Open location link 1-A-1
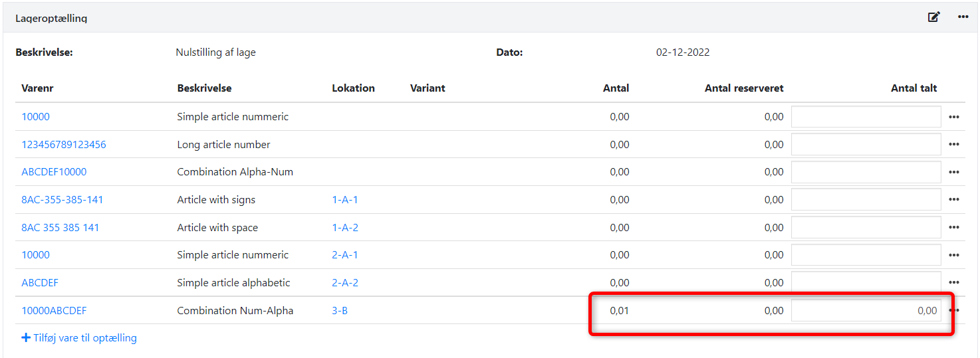980x358 pixels. [x=345, y=200]
